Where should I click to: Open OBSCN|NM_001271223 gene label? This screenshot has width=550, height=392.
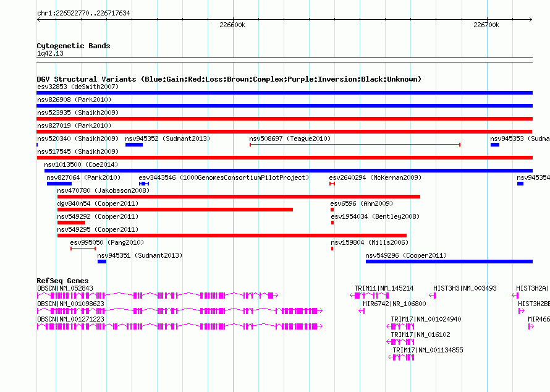(71, 320)
